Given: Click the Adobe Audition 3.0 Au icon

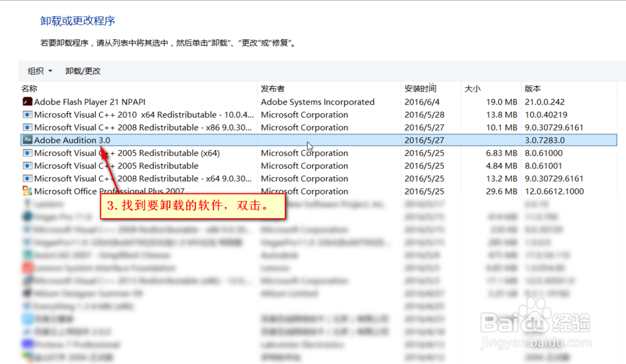Looking at the screenshot, I should coord(27,140).
